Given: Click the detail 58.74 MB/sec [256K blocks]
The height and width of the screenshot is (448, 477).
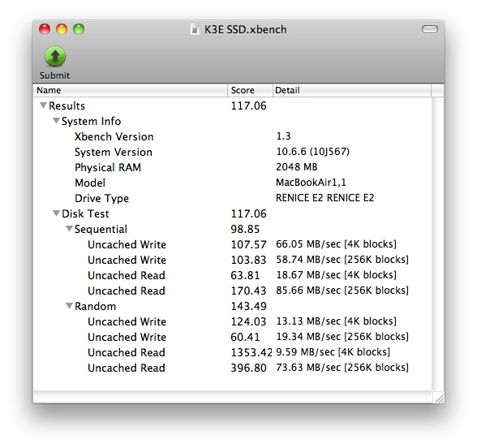Looking at the screenshot, I should tap(342, 260).
